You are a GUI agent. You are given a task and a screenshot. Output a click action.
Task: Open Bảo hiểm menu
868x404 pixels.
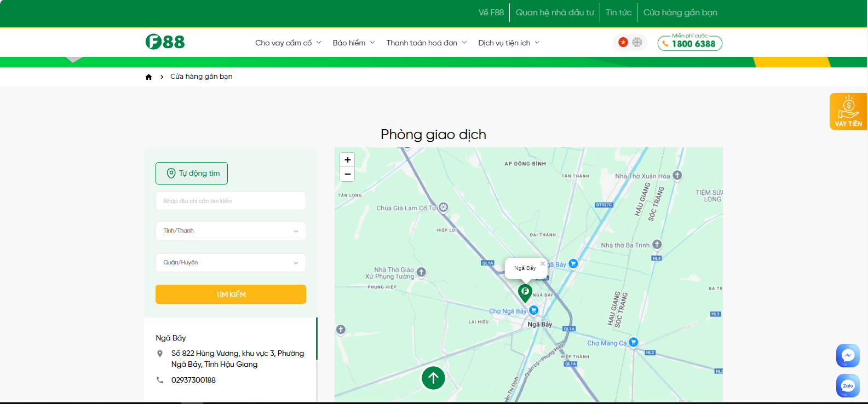(x=354, y=43)
